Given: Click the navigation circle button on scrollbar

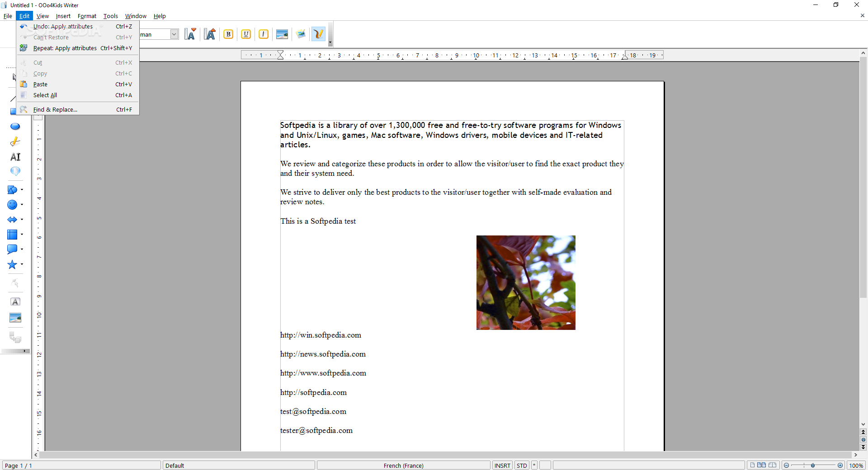Looking at the screenshot, I should point(863,440).
